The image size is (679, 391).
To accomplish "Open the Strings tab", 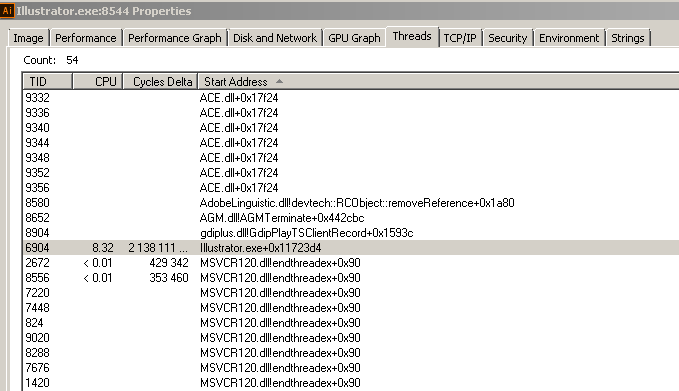I will pos(627,38).
